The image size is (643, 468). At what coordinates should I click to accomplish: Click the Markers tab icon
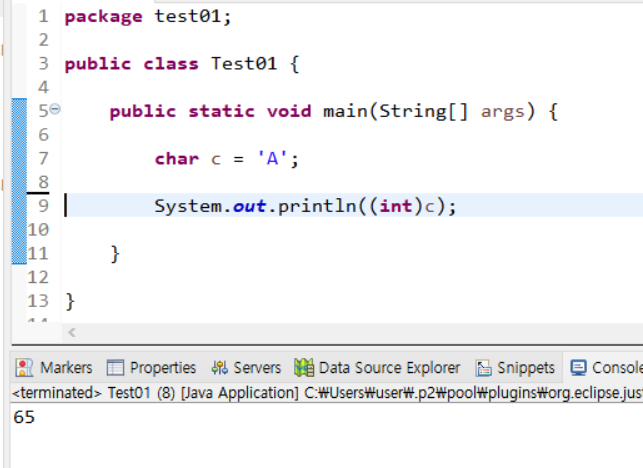(24, 368)
